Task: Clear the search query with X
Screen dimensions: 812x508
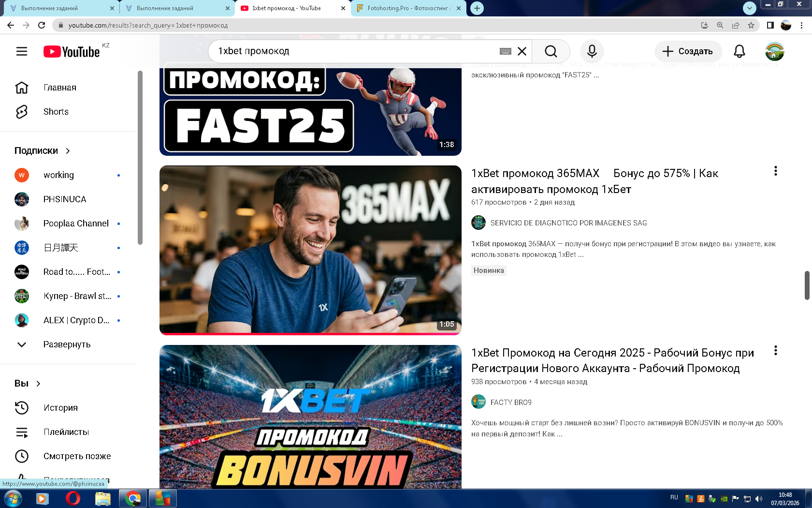Action: point(522,51)
